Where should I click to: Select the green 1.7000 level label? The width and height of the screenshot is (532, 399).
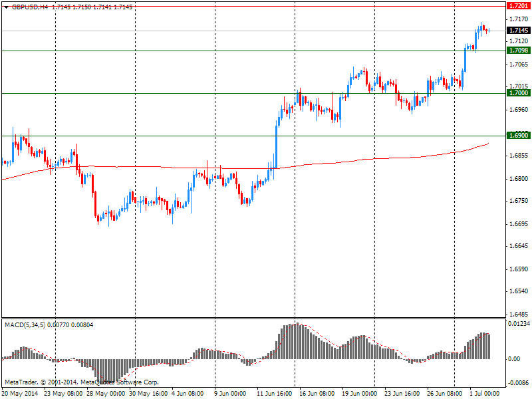tap(519, 93)
